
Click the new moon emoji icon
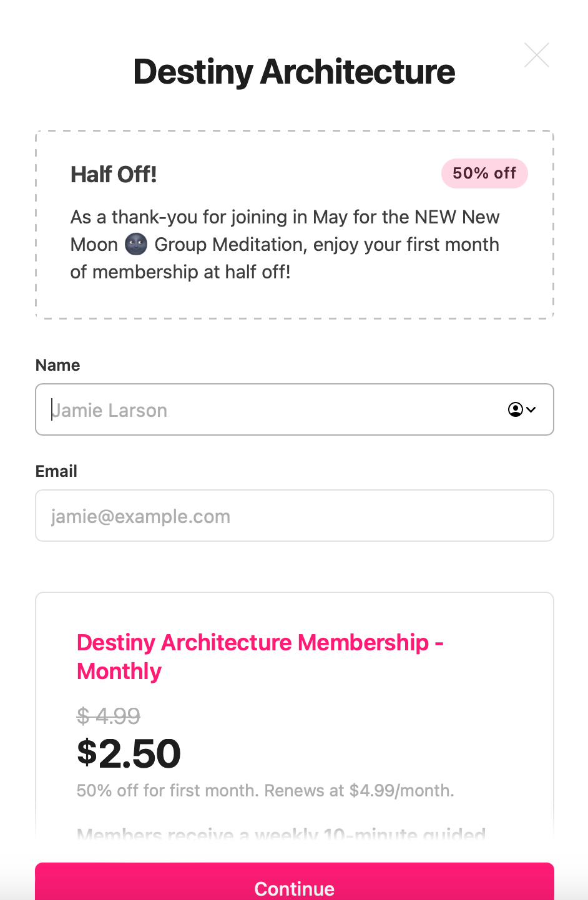[136, 244]
